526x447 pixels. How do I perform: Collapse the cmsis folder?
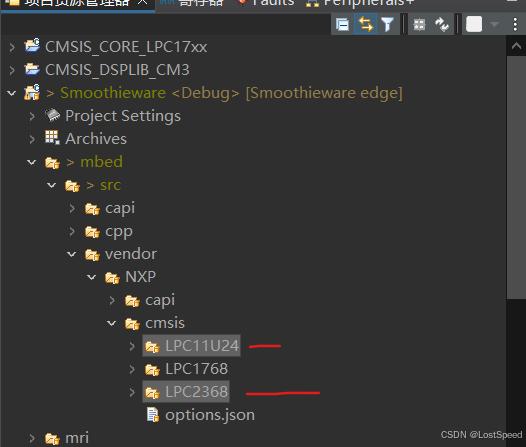(x=112, y=323)
